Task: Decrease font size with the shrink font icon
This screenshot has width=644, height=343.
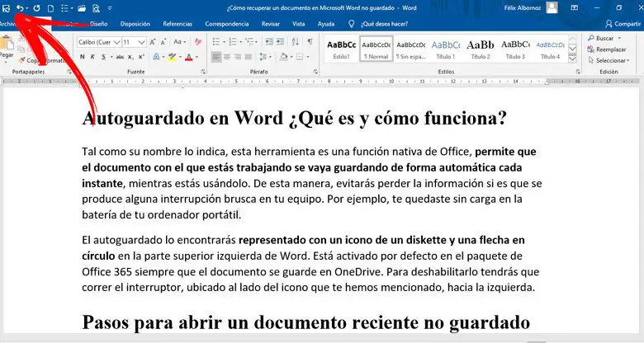Action: coord(163,42)
